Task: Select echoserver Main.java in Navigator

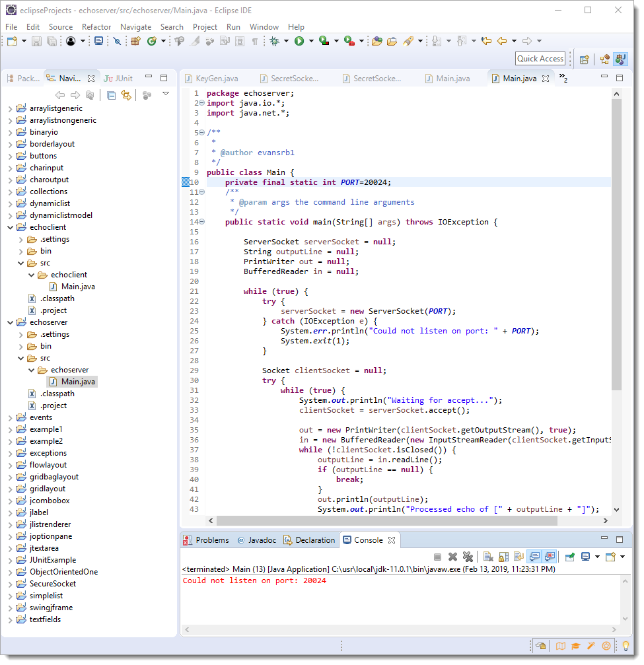Action: (x=73, y=382)
